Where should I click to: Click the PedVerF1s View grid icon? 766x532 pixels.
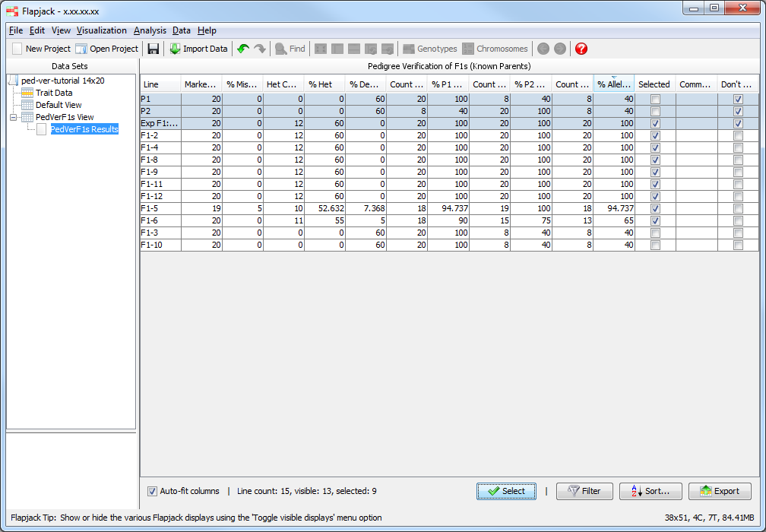[27, 117]
